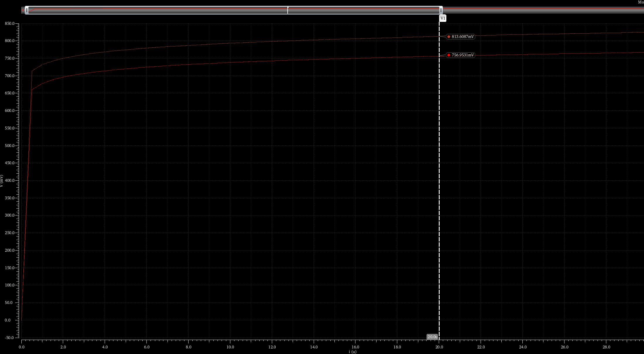644x354 pixels.
Task: Click the red dot in the 813.6087mV label
Action: (x=449, y=37)
